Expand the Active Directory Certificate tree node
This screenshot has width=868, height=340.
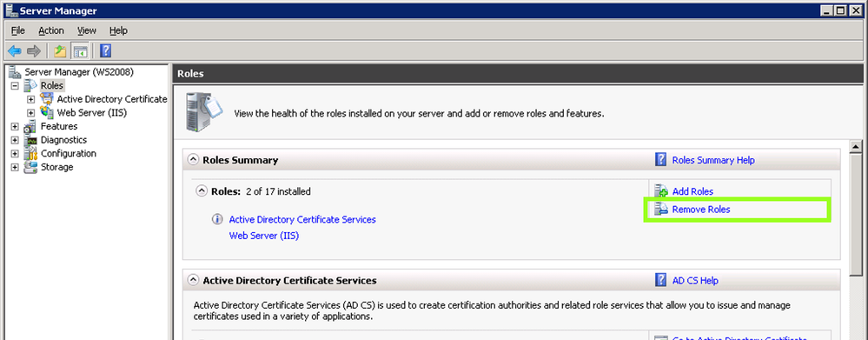click(x=31, y=100)
